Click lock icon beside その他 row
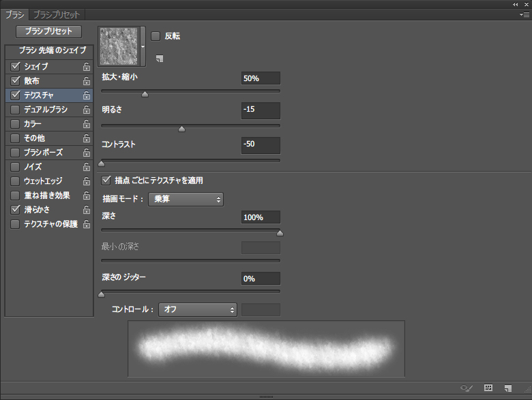Viewport: 532px width, 400px height. click(x=87, y=138)
